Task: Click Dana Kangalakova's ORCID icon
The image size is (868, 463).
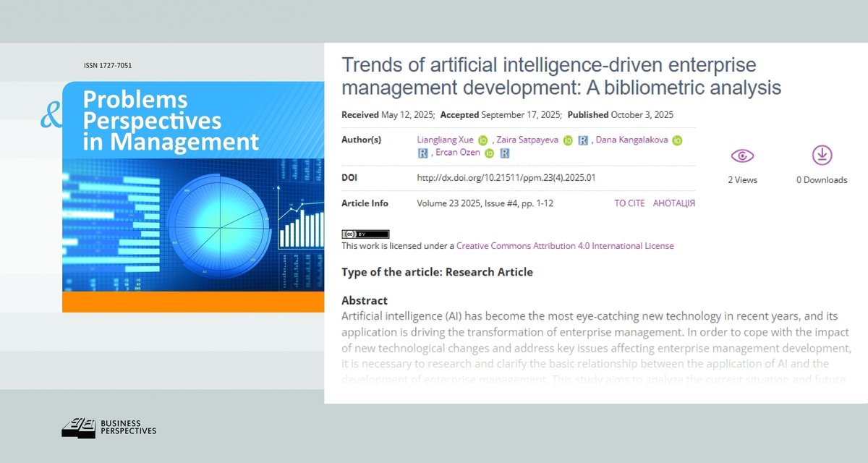Action: pos(678,140)
